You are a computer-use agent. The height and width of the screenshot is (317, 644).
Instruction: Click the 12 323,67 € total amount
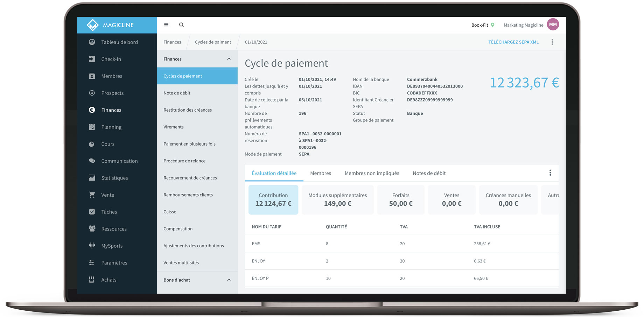point(524,83)
